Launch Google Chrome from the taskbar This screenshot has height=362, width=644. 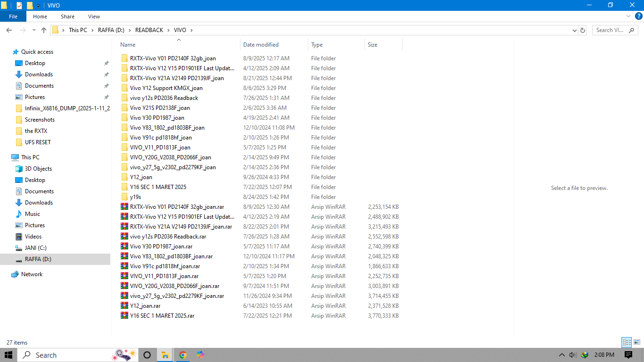coord(182,354)
